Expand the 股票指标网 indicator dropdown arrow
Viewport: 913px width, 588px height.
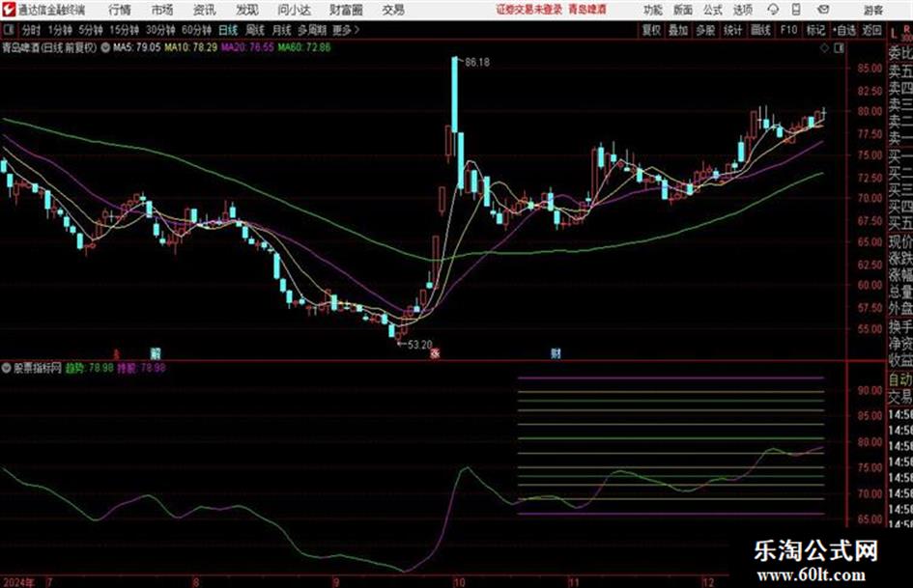click(7, 368)
